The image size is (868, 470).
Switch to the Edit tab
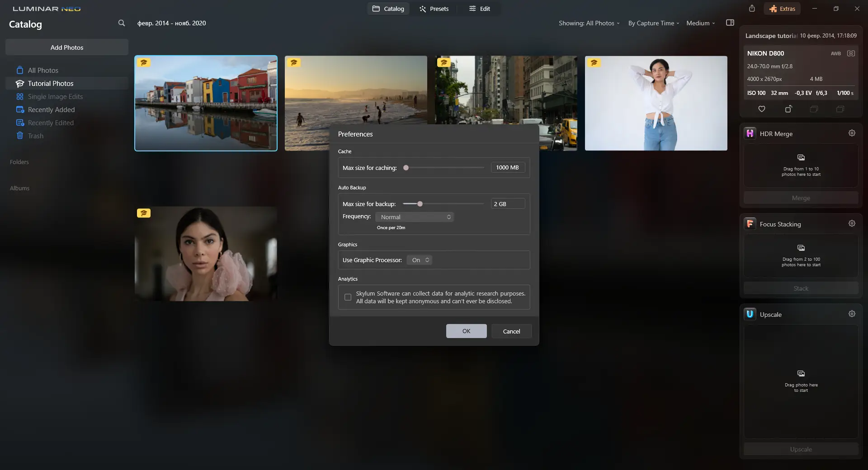pyautogui.click(x=480, y=9)
